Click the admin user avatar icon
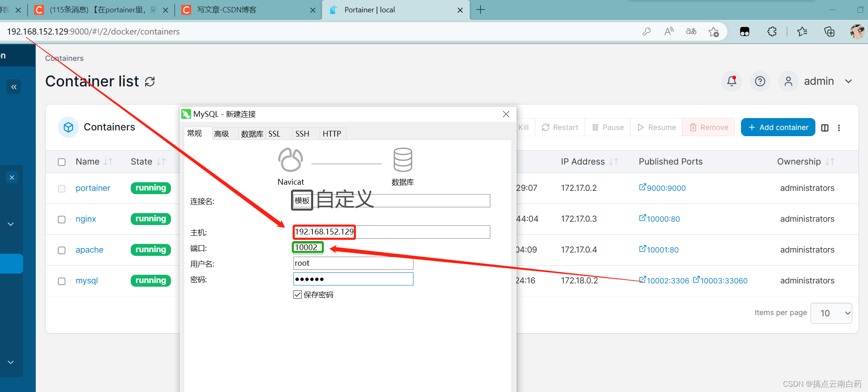Screen dimensions: 868x392 coord(788,81)
